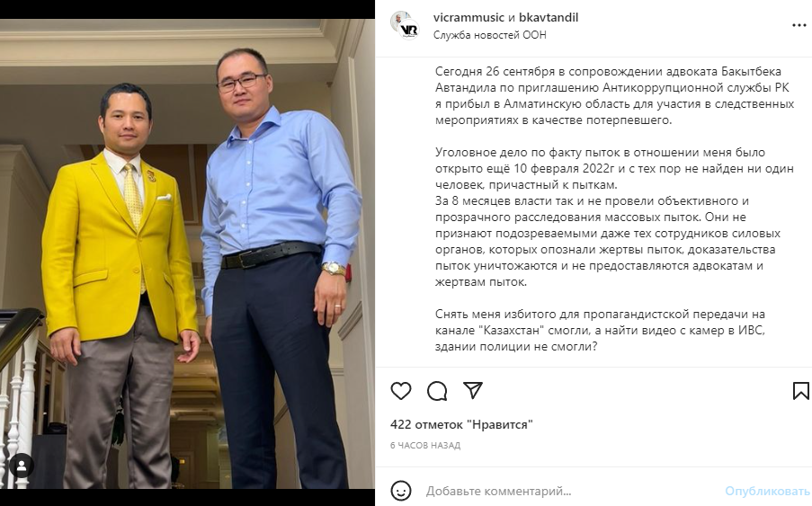
Task: Save post using the bookmark icon
Action: coord(800,391)
